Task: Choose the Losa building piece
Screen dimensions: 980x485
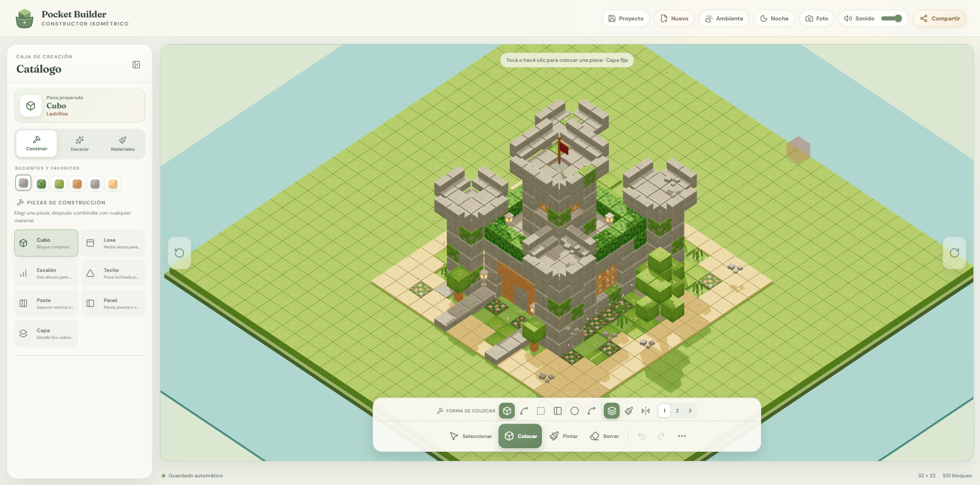Action: click(113, 243)
